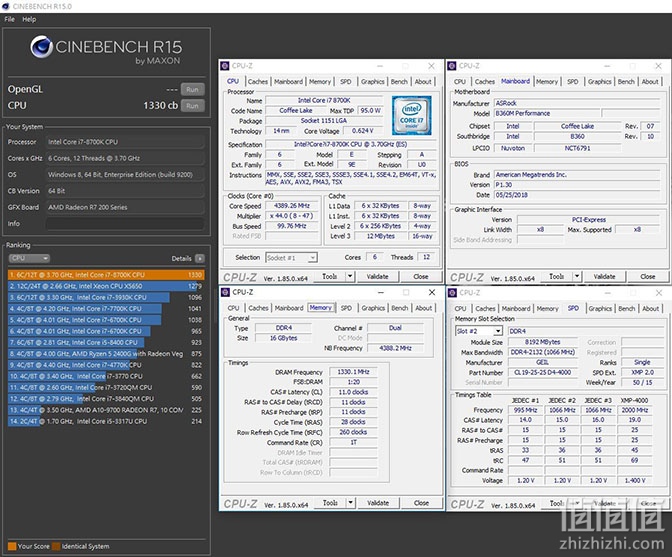This screenshot has width=672, height=557.
Task: Minimize the Memory CPU-Z window
Action: pos(381,292)
